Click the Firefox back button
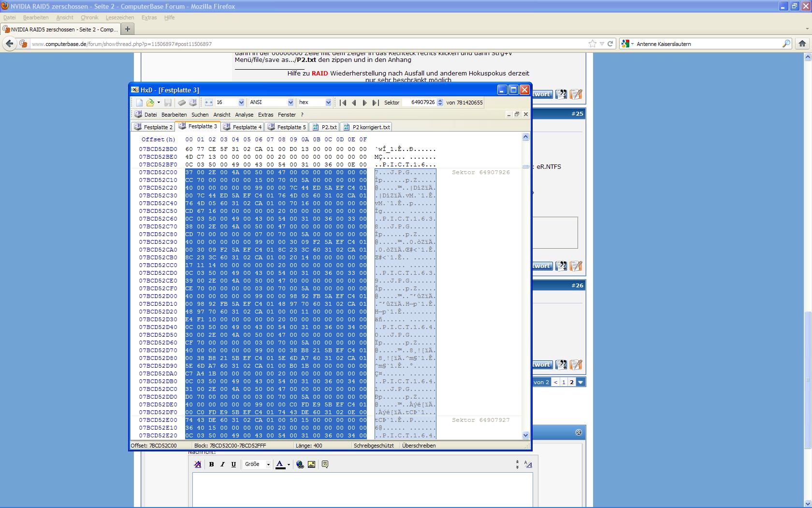The width and height of the screenshot is (812, 508). [x=10, y=44]
